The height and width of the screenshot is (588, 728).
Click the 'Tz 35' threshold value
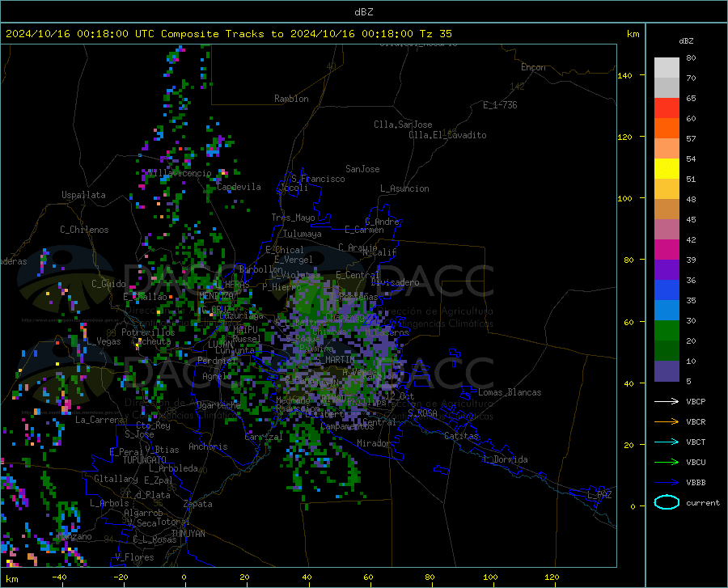pos(435,34)
